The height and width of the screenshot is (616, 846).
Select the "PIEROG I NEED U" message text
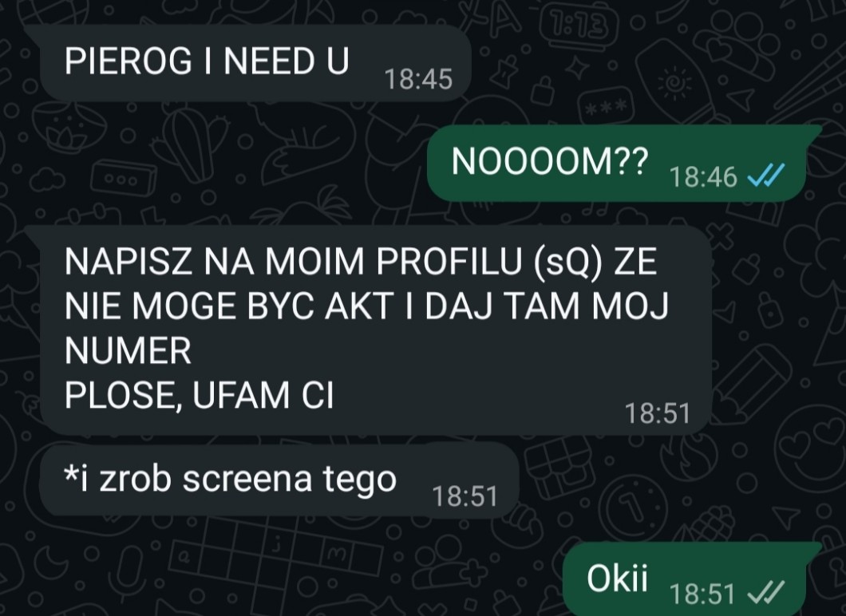(x=207, y=61)
